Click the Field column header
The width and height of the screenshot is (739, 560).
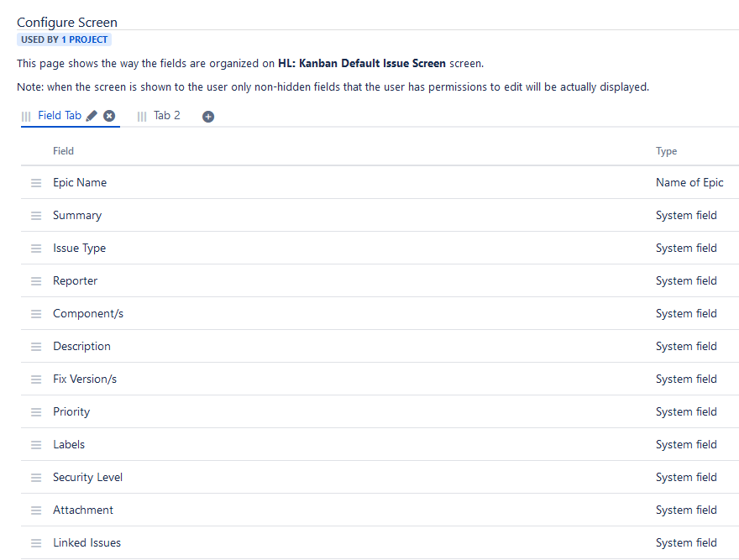click(x=63, y=151)
